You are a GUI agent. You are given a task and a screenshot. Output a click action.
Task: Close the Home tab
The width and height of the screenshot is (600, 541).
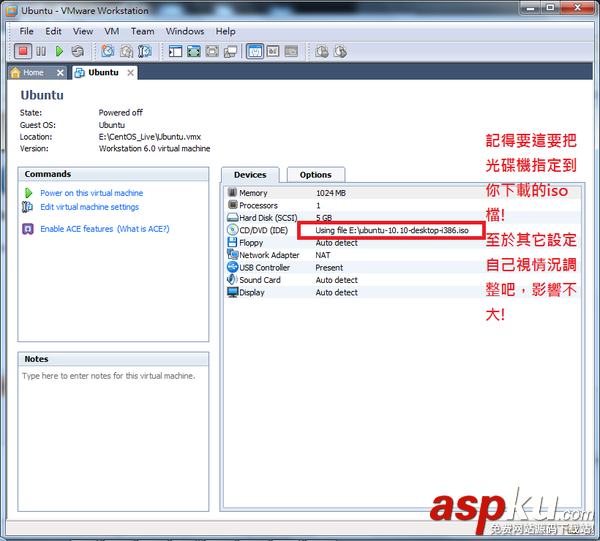[x=60, y=73]
